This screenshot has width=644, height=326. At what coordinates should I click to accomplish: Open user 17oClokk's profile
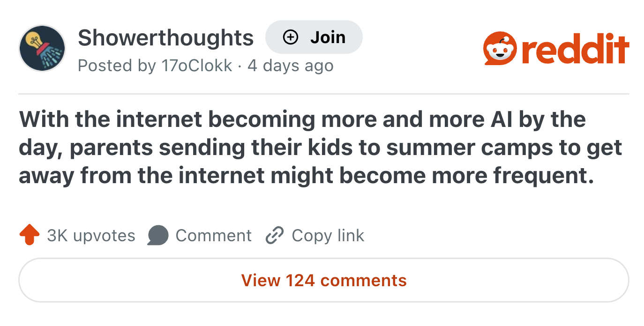pyautogui.click(x=196, y=66)
